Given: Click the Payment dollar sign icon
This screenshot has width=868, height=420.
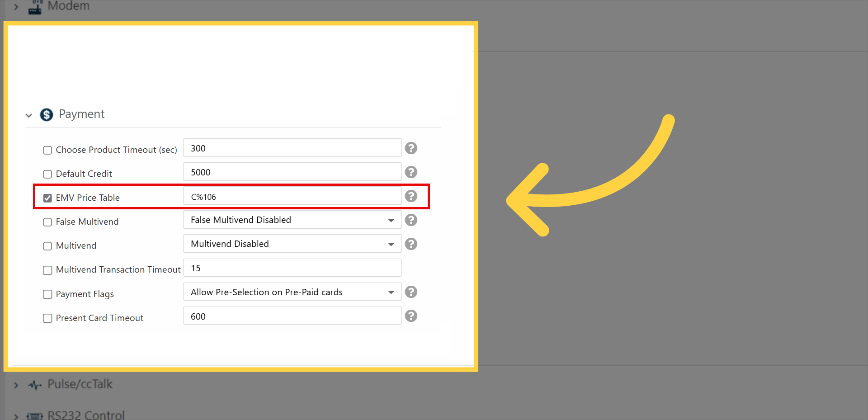Looking at the screenshot, I should coord(47,115).
